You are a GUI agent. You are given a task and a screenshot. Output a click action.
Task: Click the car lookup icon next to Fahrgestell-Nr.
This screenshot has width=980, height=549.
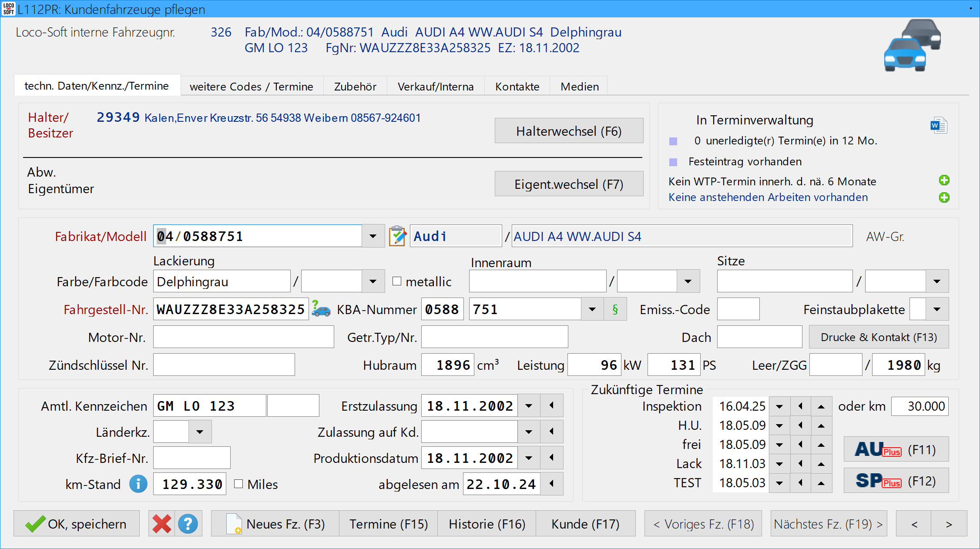pos(321,309)
